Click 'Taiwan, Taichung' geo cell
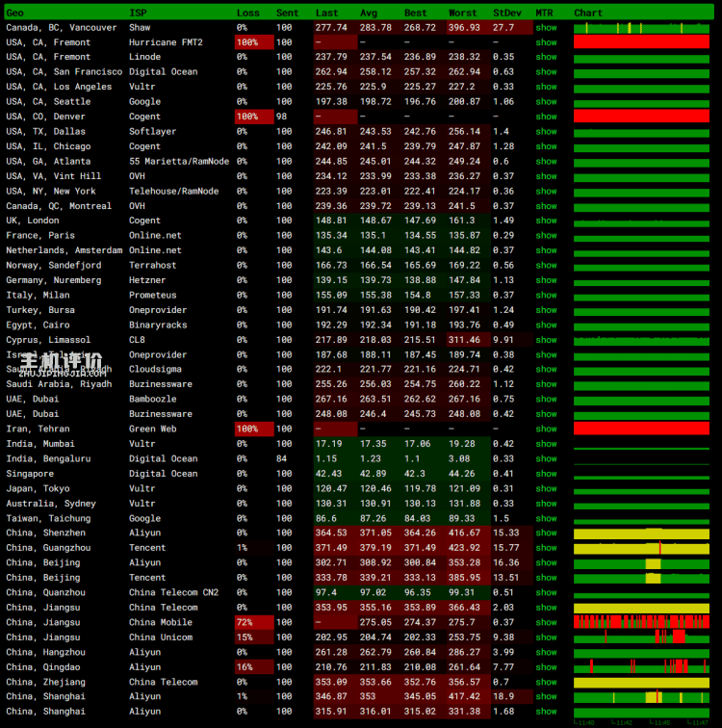This screenshot has height=728, width=722. point(48,518)
